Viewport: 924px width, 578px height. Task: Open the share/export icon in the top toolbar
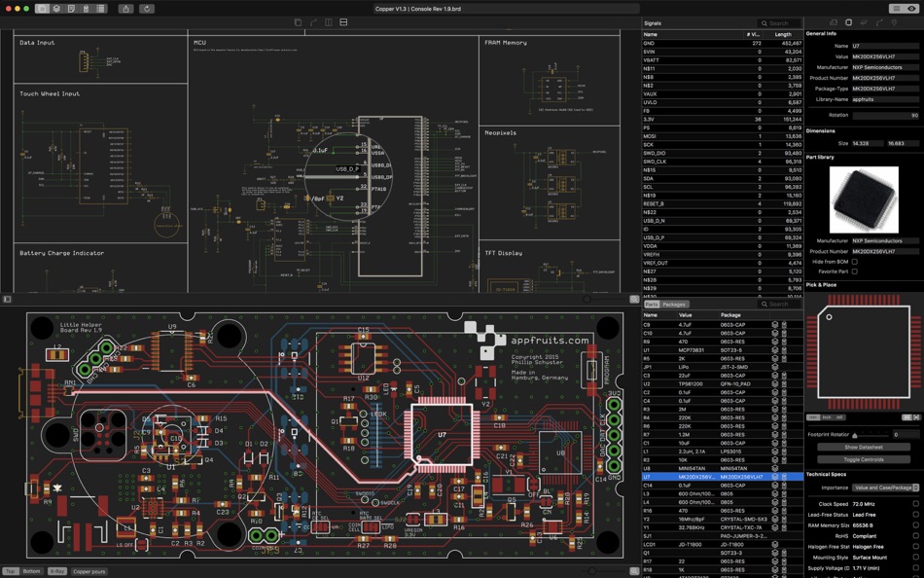pyautogui.click(x=125, y=8)
